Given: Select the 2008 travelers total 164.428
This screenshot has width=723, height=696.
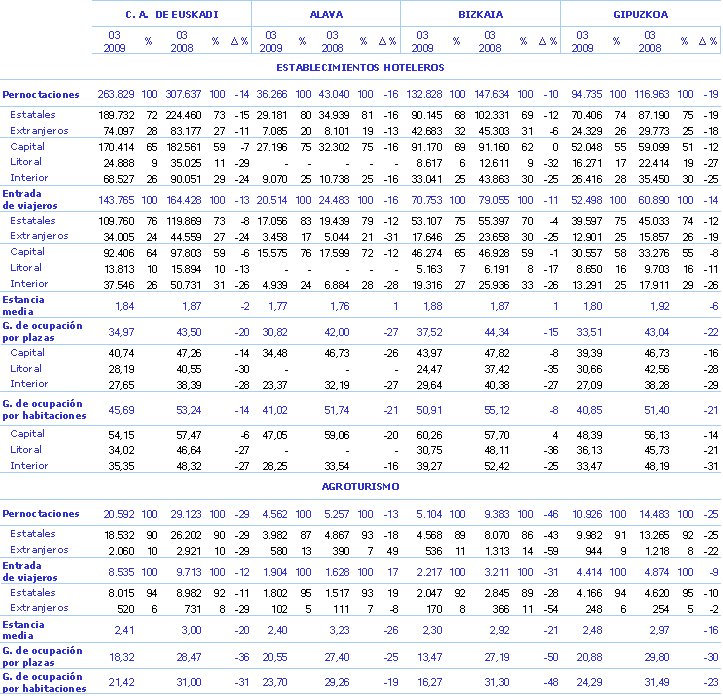Looking at the screenshot, I should [183, 201].
